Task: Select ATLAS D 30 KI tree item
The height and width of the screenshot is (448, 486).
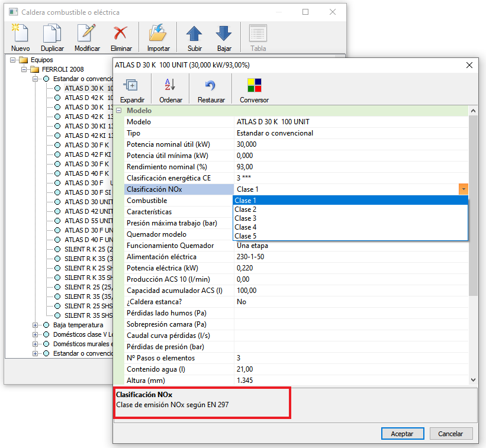Action: [89, 126]
